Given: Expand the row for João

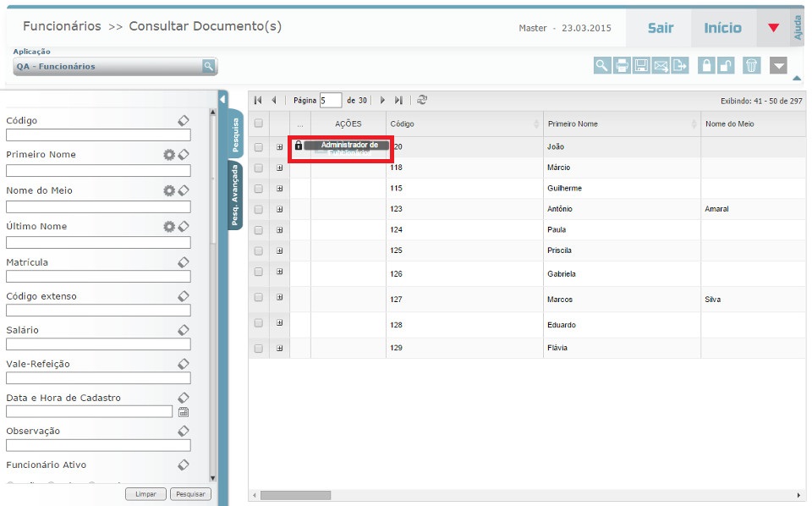Looking at the screenshot, I should (280, 147).
